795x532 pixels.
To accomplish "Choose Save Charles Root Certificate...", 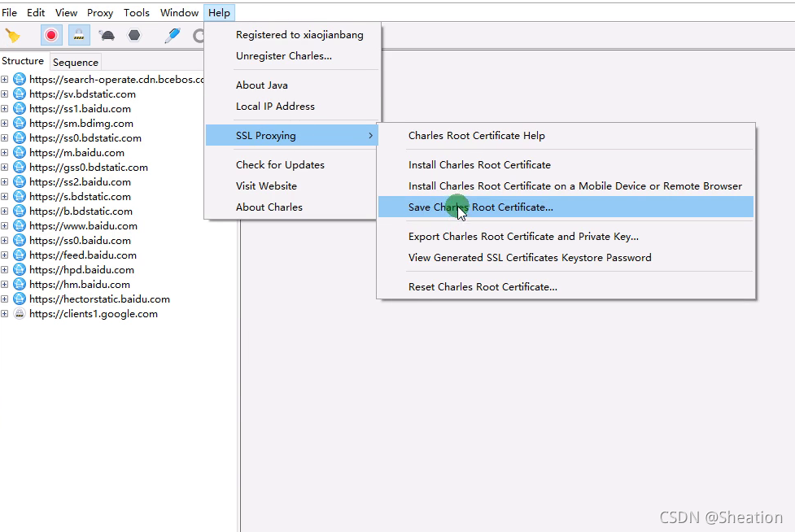I will click(566, 207).
